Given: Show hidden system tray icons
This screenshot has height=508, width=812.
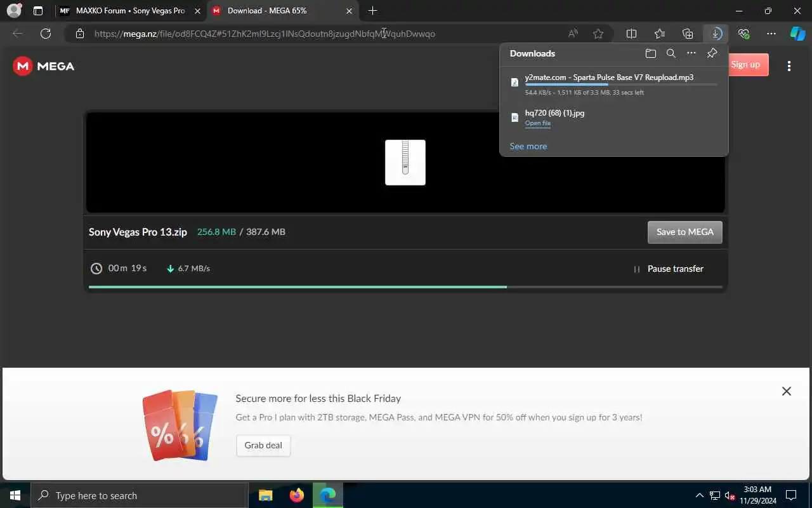Looking at the screenshot, I should (700, 495).
